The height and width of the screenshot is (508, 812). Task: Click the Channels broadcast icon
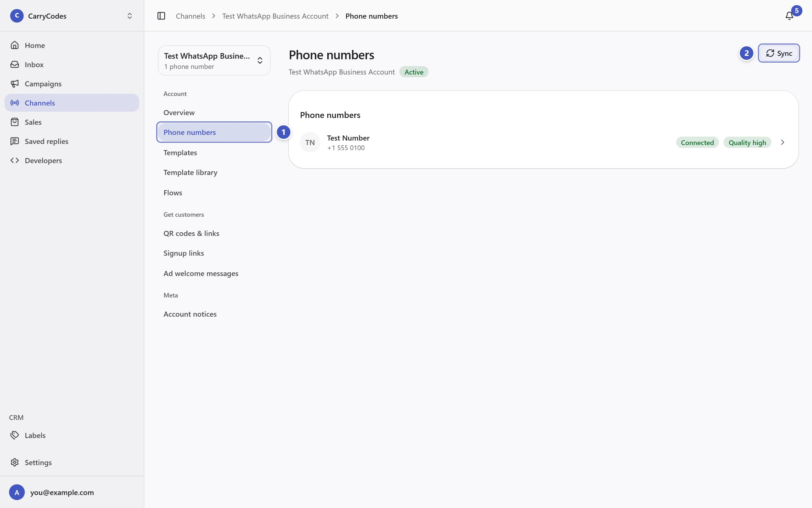[15, 103]
